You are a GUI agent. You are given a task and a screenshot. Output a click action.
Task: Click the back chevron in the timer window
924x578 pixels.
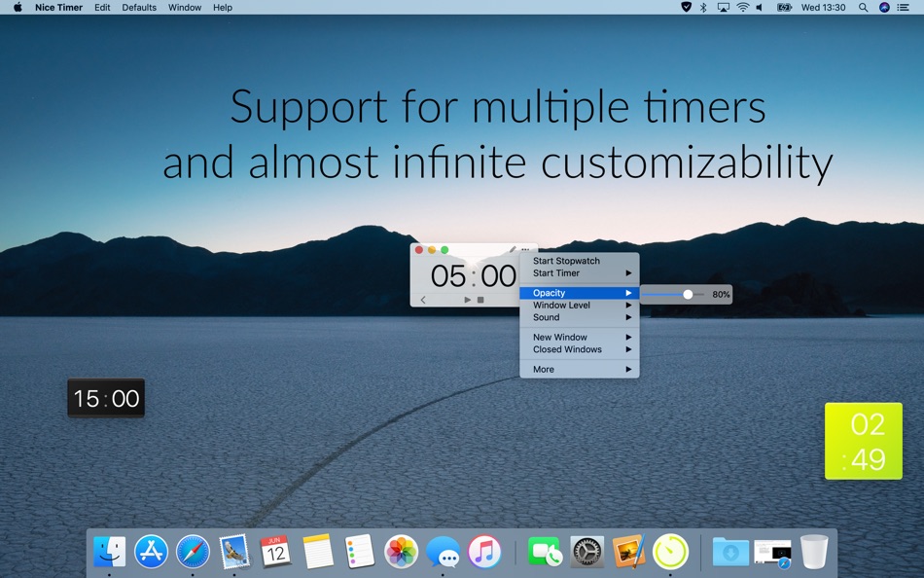(423, 300)
